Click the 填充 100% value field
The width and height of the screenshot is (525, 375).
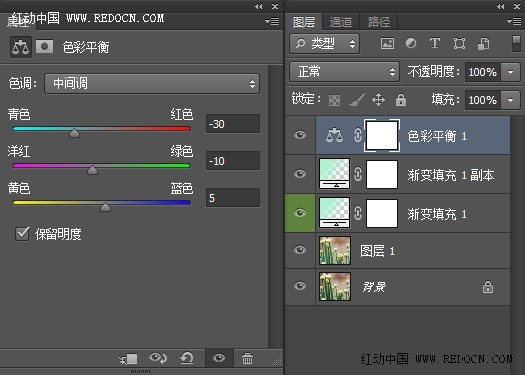[482, 100]
